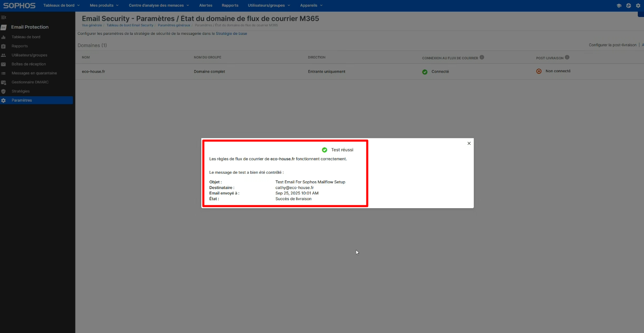The height and width of the screenshot is (333, 644).
Task: Click the DIRECTION column header
Action: coord(317,58)
